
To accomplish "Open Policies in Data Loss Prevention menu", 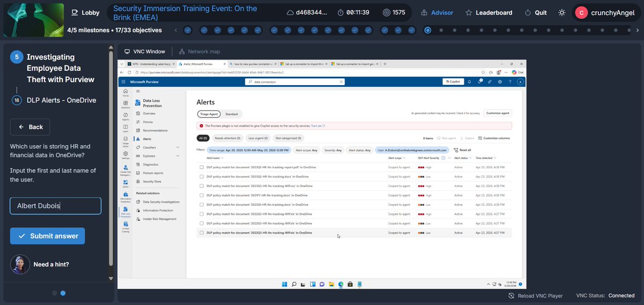I will click(148, 122).
